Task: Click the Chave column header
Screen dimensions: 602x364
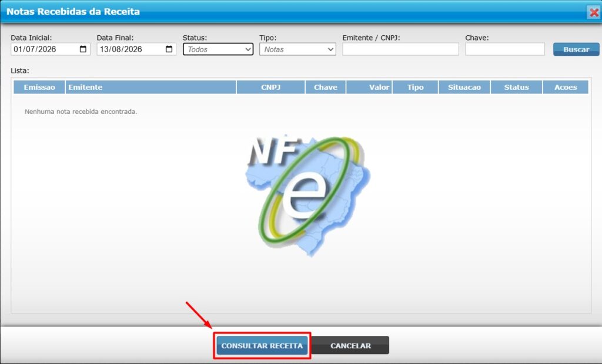Action: pos(326,87)
